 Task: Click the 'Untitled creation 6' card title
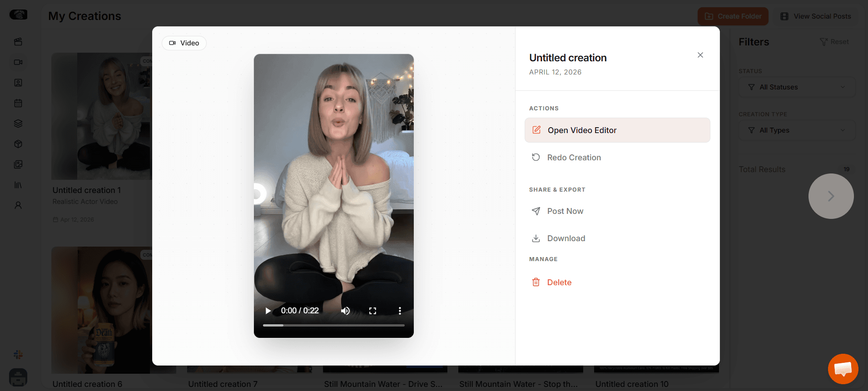[87, 384]
